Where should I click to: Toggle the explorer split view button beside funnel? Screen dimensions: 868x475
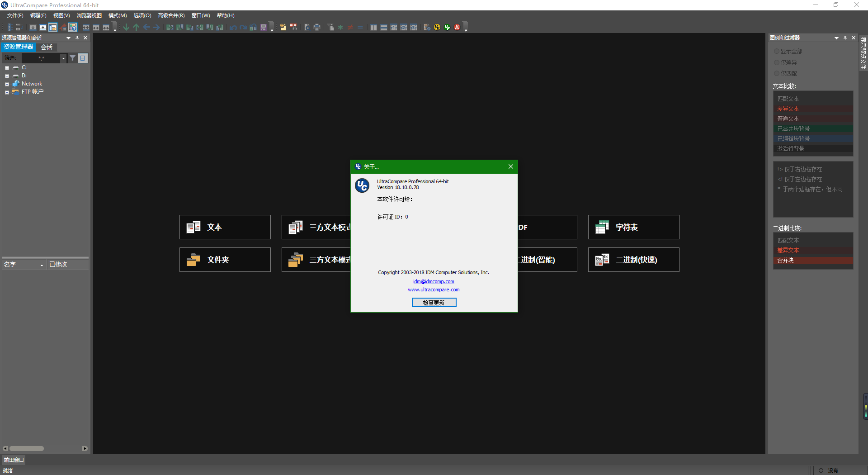pyautogui.click(x=83, y=58)
